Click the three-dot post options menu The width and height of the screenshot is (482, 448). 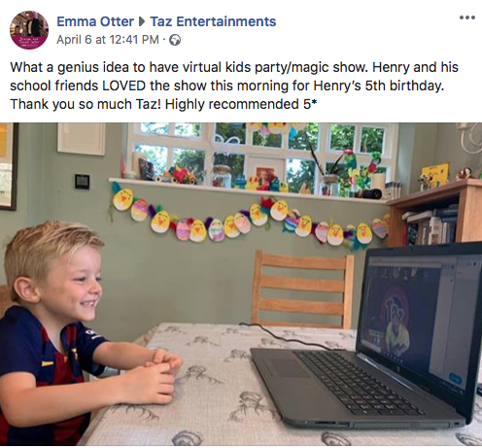(x=467, y=17)
